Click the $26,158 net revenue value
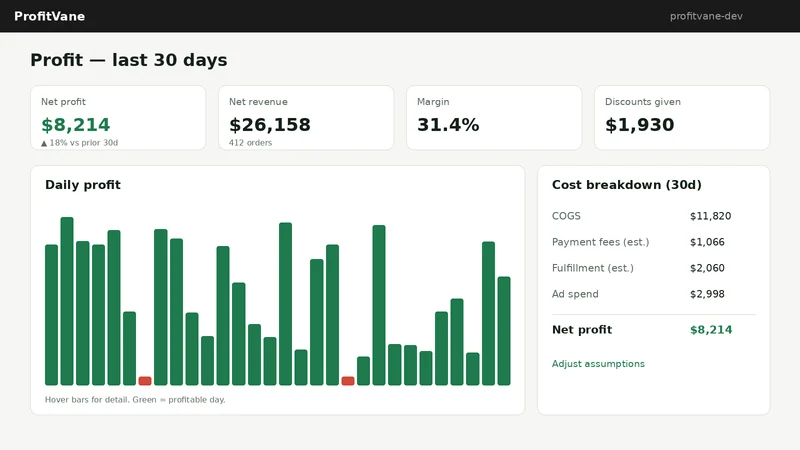Image resolution: width=800 pixels, height=450 pixels. coord(269,124)
